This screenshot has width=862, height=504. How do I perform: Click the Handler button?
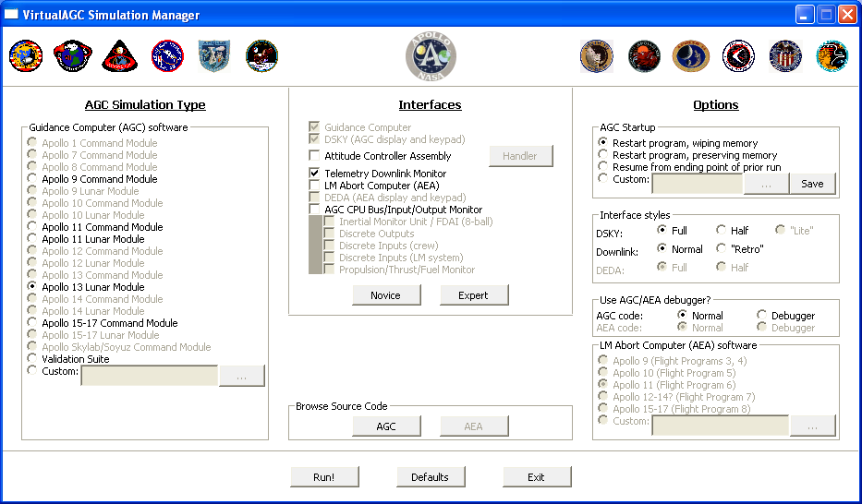[520, 156]
